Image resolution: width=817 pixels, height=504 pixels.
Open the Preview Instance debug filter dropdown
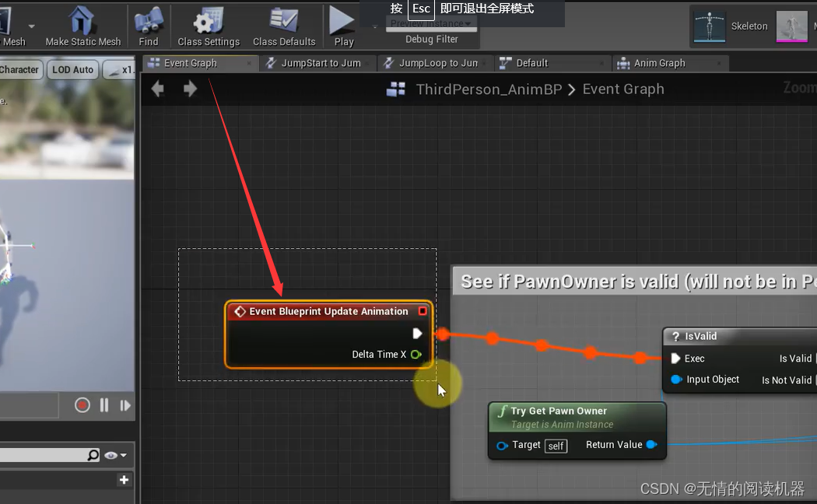(x=431, y=24)
